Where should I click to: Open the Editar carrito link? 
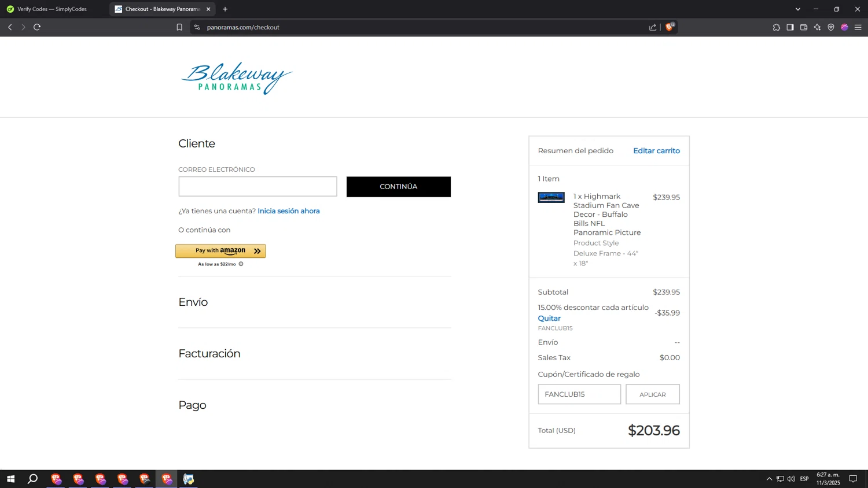click(x=656, y=151)
